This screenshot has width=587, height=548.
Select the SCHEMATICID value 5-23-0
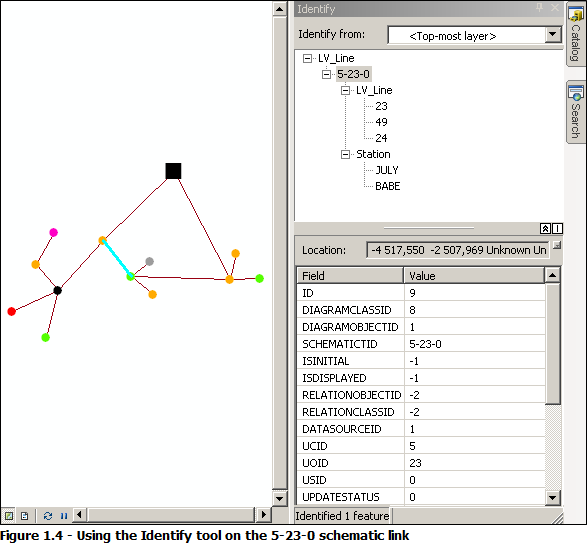click(x=425, y=344)
